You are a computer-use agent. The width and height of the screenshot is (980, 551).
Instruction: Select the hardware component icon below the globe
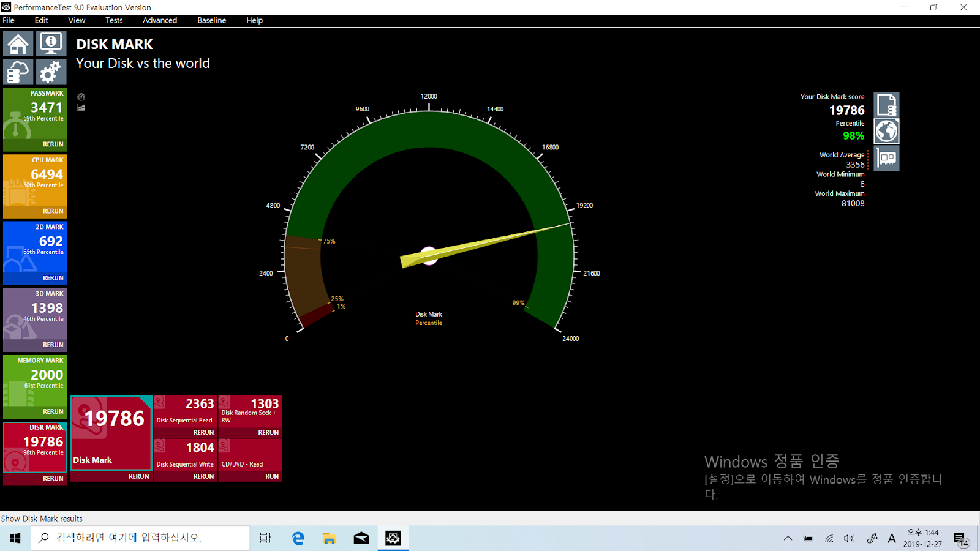click(886, 158)
